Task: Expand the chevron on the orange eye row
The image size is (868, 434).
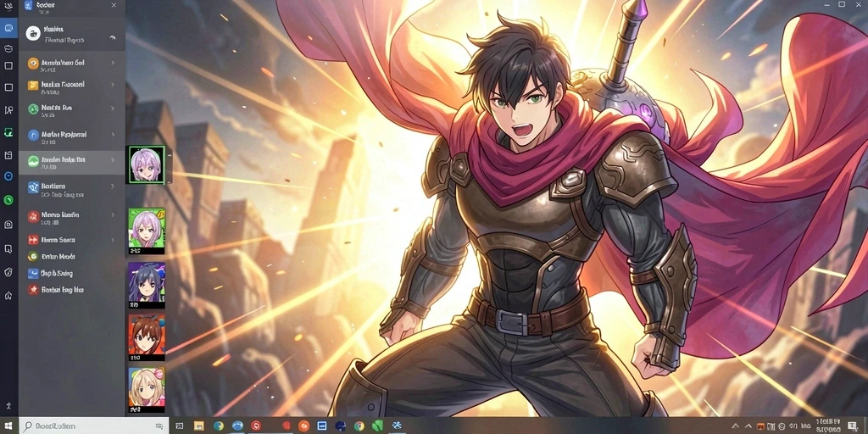Action: pyautogui.click(x=113, y=63)
